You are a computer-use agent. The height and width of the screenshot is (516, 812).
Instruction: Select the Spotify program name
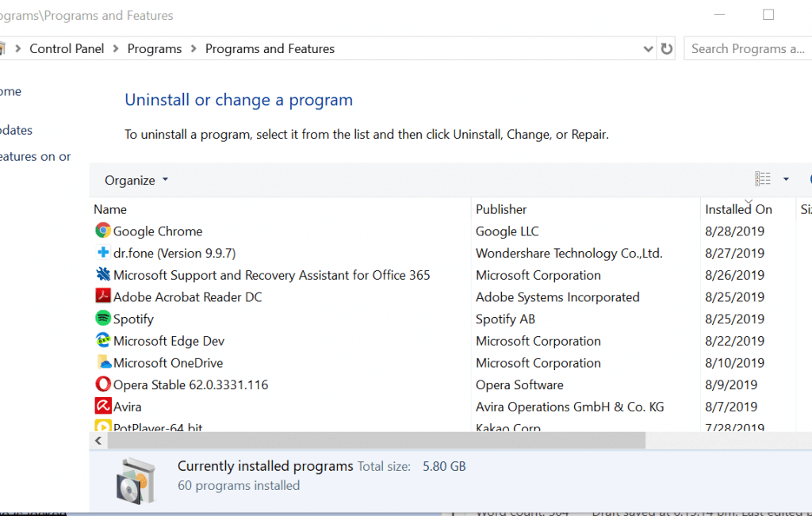point(133,319)
